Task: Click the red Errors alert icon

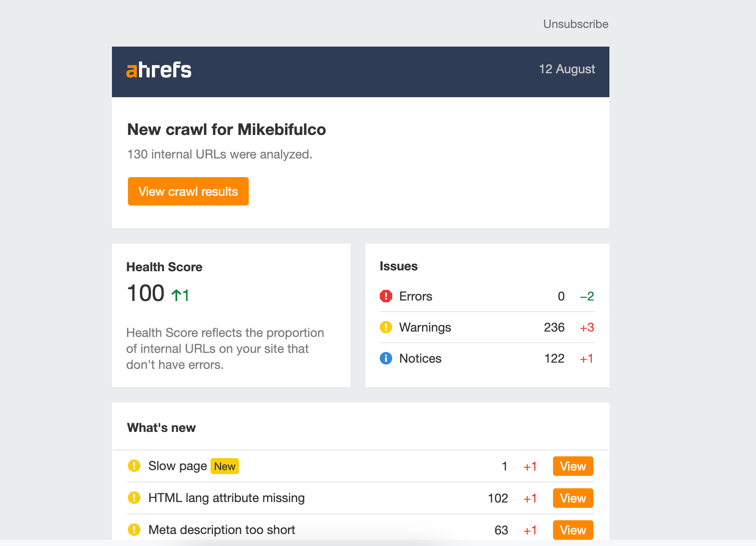Action: [386, 296]
